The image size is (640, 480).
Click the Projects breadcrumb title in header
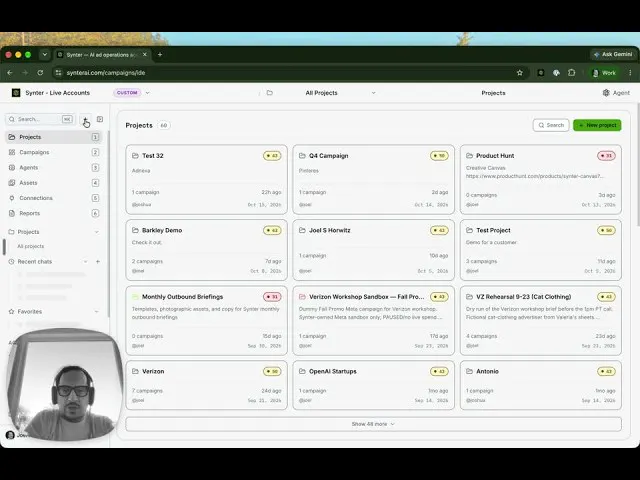click(x=493, y=93)
